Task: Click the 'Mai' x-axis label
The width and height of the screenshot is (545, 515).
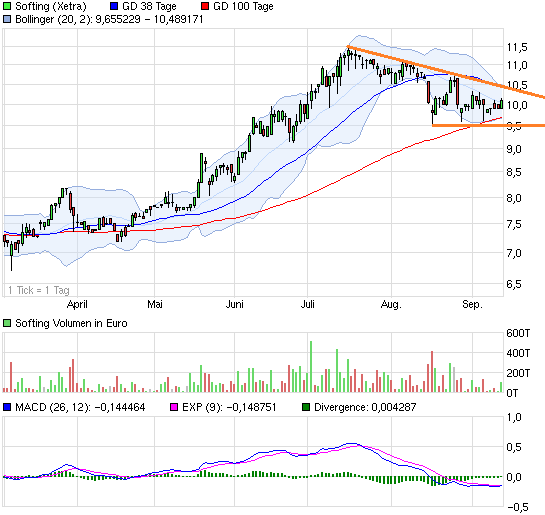Action: [155, 304]
